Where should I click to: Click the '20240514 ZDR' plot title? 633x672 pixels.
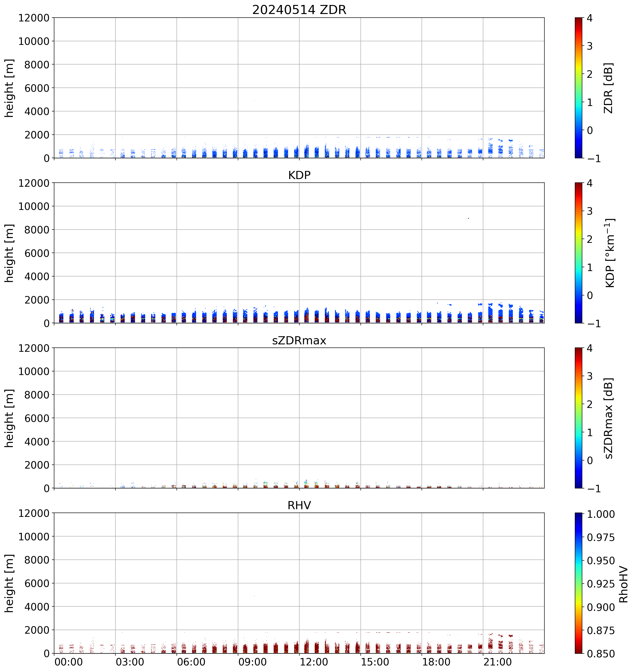(299, 10)
